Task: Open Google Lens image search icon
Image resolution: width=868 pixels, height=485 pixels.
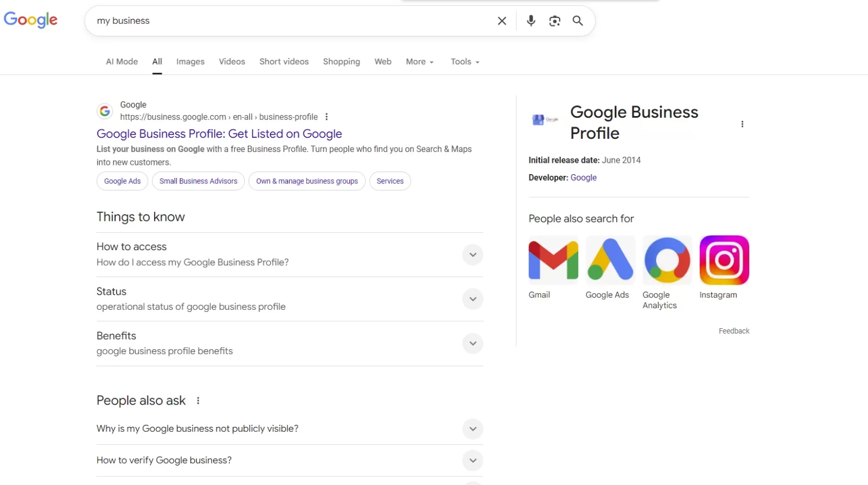Action: (554, 21)
